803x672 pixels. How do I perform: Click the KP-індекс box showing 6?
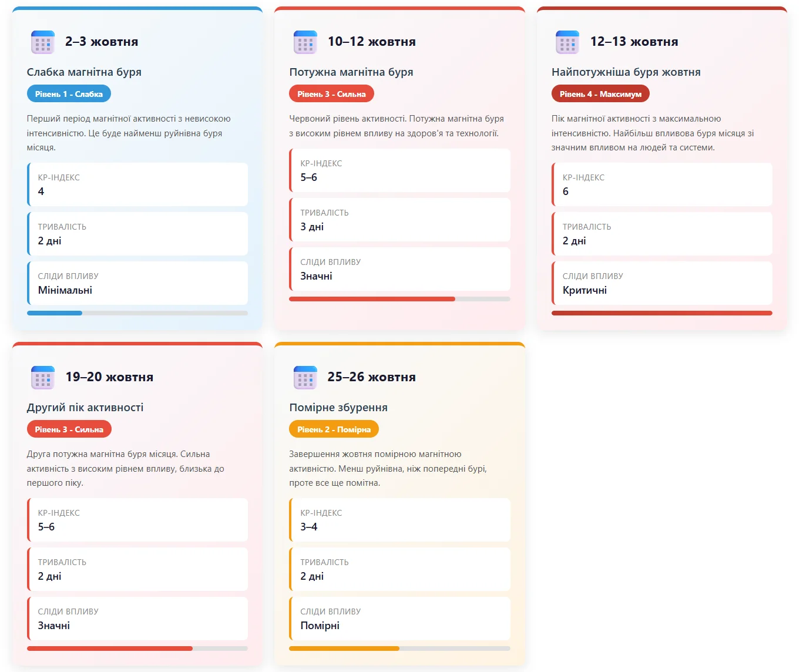pyautogui.click(x=662, y=184)
